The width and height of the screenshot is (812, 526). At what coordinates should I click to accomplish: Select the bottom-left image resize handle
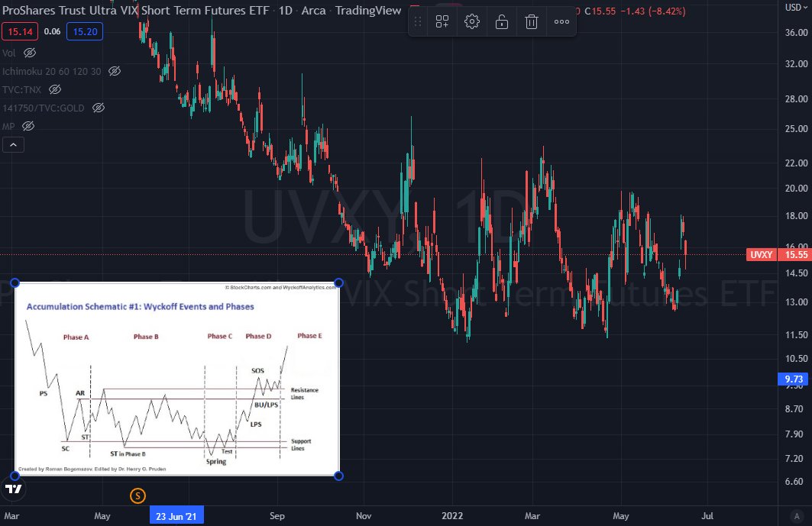15,476
